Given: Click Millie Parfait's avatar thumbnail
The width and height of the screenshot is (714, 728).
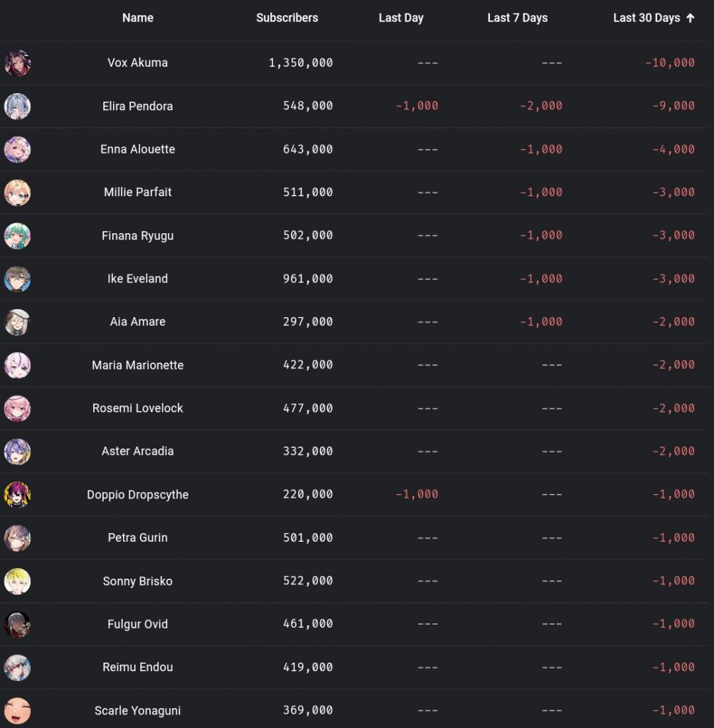Looking at the screenshot, I should [x=17, y=193].
